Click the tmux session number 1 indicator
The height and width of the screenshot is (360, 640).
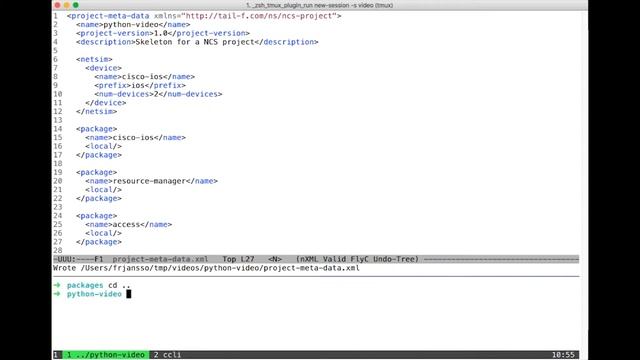56,355
